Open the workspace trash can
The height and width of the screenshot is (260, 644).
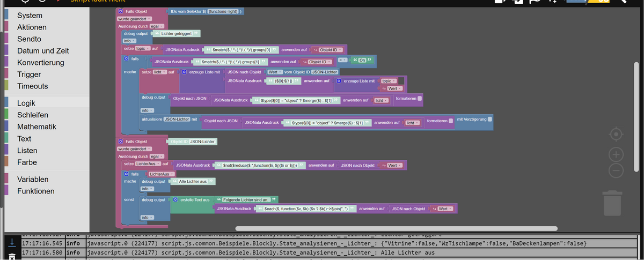click(612, 203)
